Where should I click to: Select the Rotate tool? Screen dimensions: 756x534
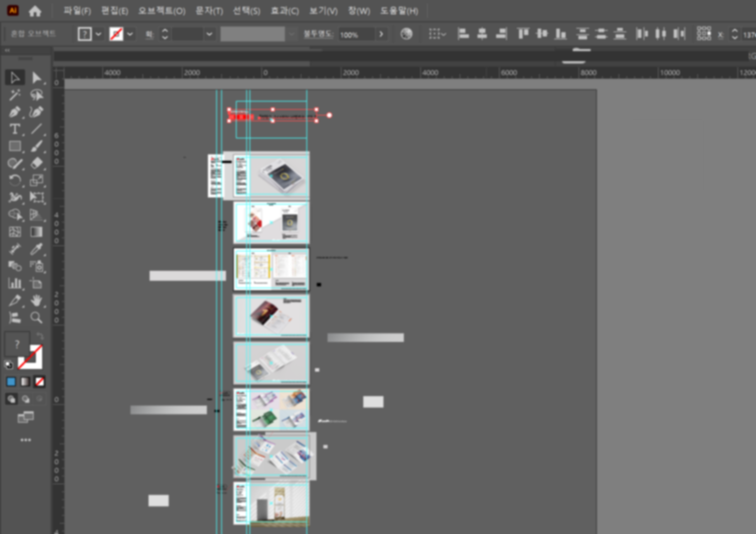point(14,181)
